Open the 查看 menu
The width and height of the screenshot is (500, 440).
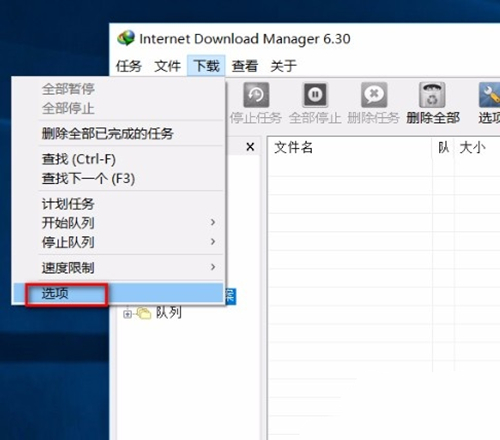click(245, 66)
